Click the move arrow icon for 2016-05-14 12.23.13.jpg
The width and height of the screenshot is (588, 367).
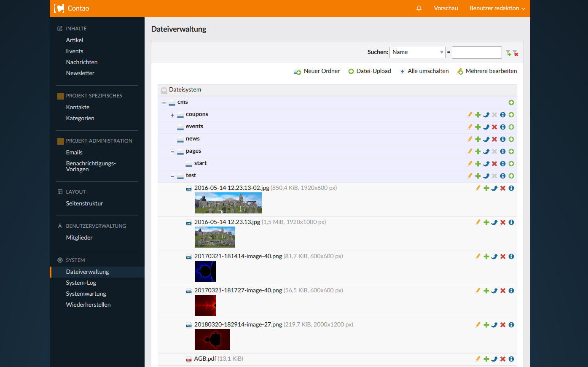click(x=494, y=222)
